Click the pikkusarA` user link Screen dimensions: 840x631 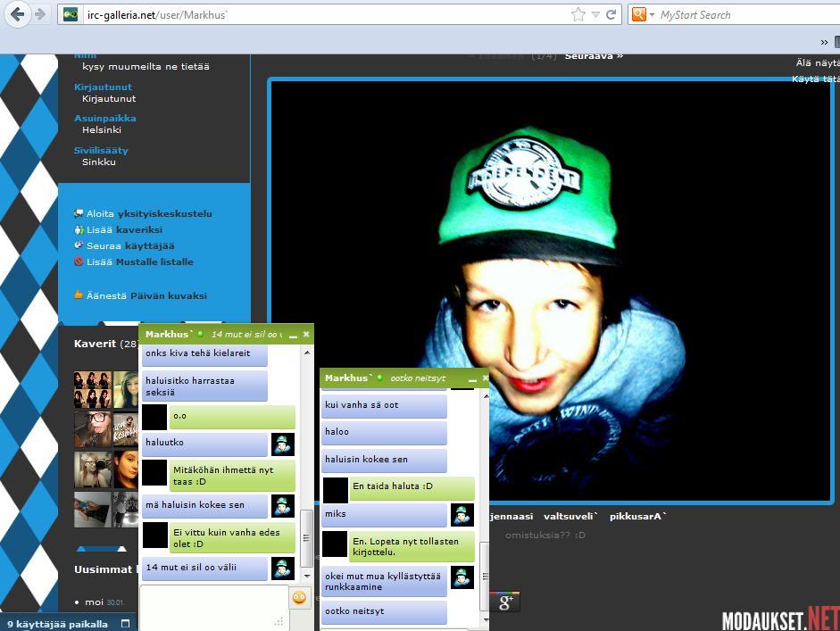click(x=637, y=517)
